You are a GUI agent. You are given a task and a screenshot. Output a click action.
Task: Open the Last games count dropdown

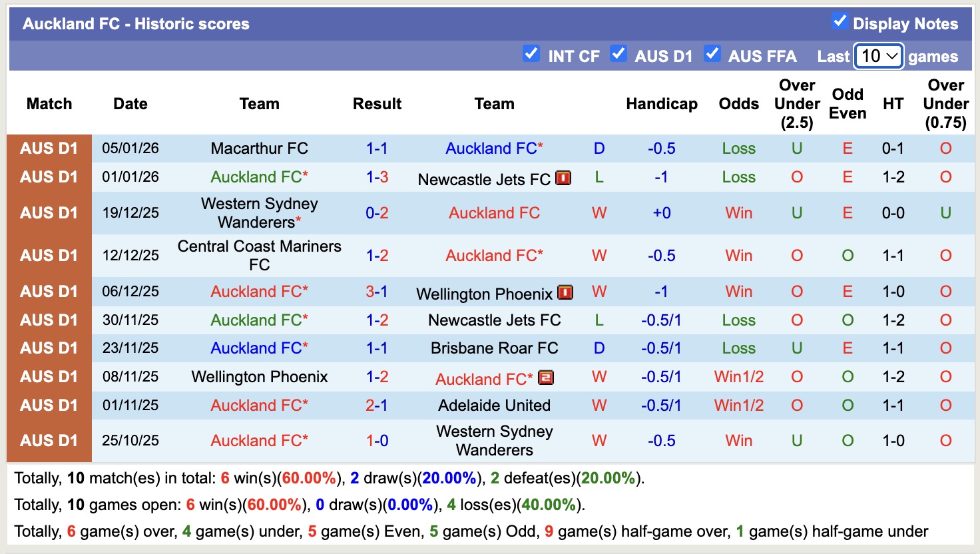(x=877, y=56)
